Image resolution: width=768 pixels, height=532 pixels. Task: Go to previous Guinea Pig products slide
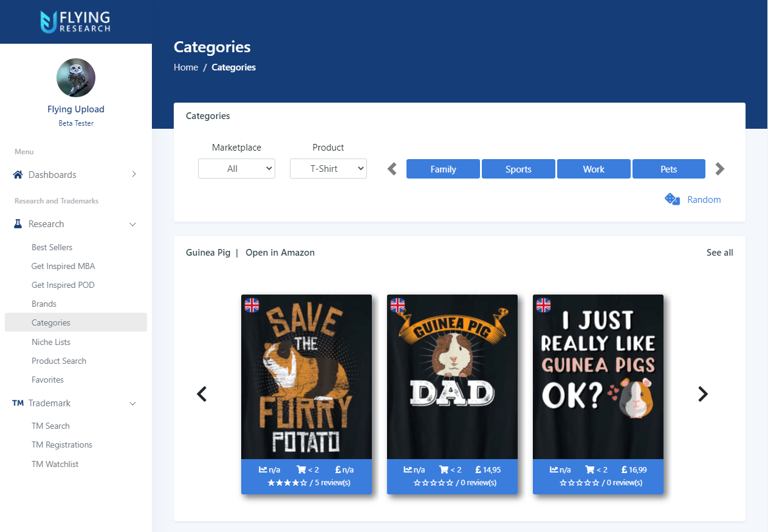[x=202, y=394]
